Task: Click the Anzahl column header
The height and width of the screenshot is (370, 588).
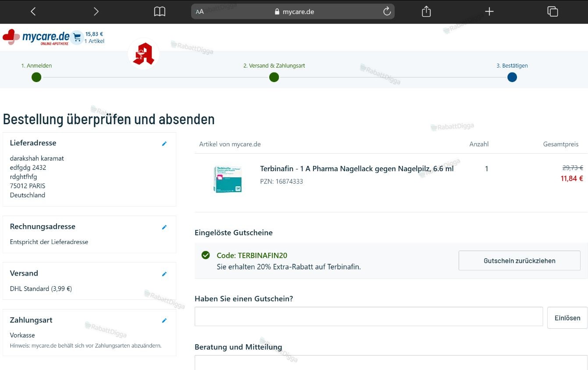Action: pos(479,144)
